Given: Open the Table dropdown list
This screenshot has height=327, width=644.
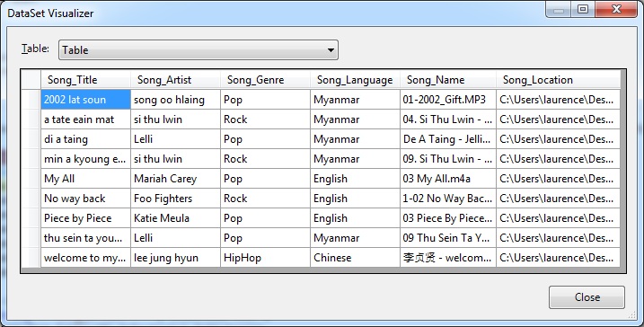Looking at the screenshot, I should point(198,50).
